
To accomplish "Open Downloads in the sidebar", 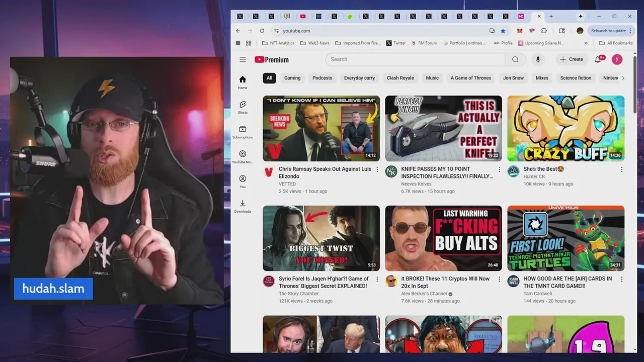I will [243, 206].
